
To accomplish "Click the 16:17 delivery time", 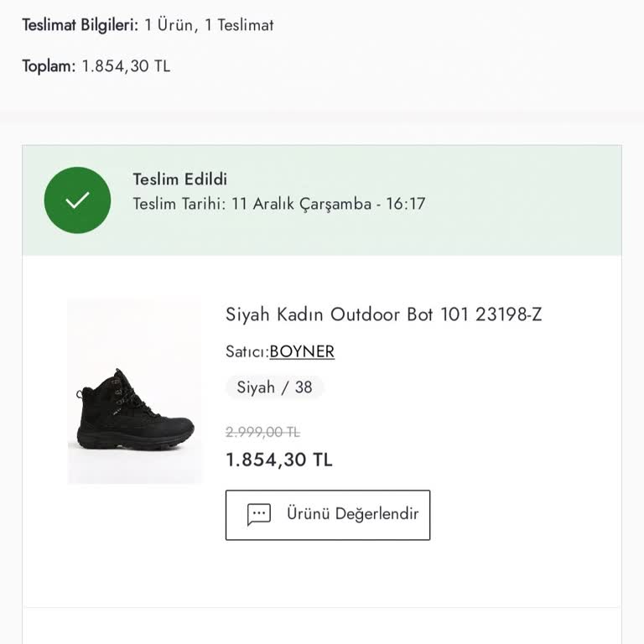I will [406, 204].
